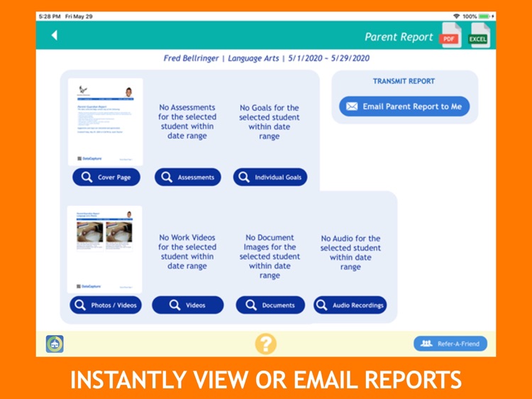Open Photos / Videos preview
Image resolution: width=532 pixels, height=399 pixels.
coord(106,305)
